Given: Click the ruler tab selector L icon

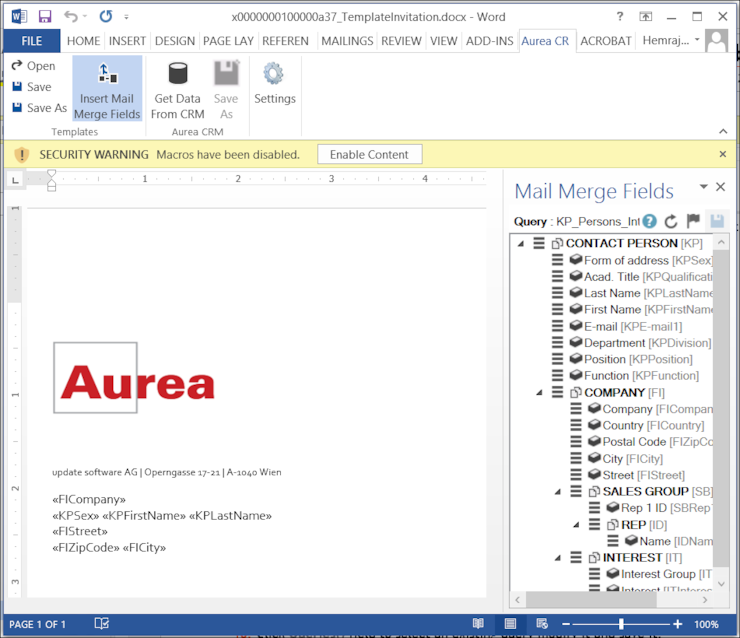Looking at the screenshot, I should [x=16, y=180].
